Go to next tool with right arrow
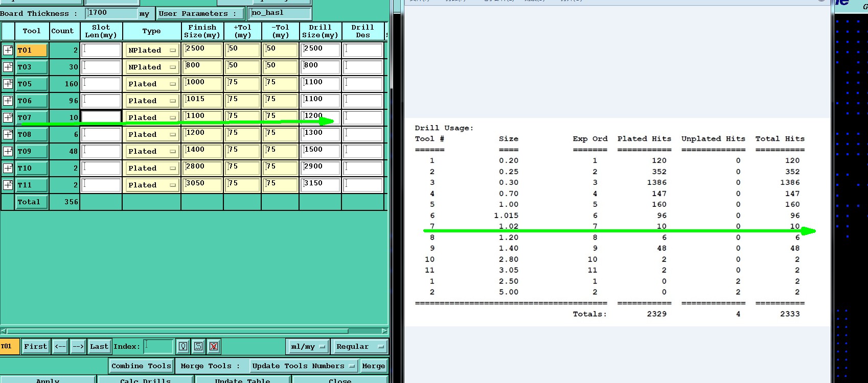868x383 pixels. click(x=78, y=346)
